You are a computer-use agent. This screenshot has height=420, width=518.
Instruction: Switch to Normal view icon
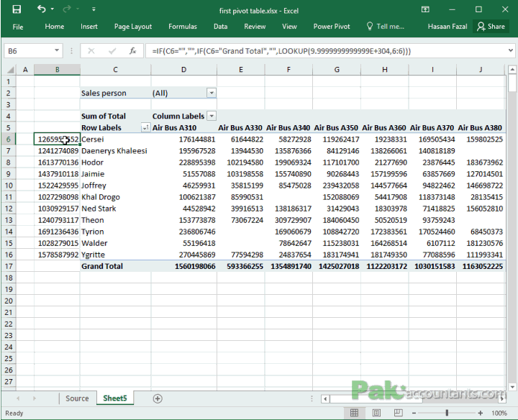click(x=354, y=413)
